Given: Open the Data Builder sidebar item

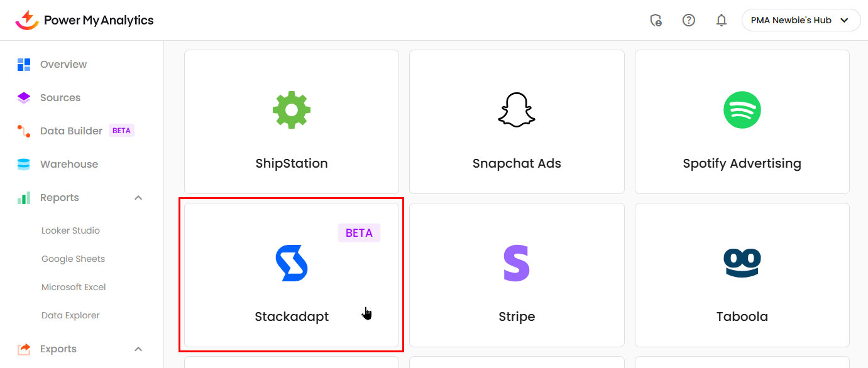Looking at the screenshot, I should tap(71, 131).
